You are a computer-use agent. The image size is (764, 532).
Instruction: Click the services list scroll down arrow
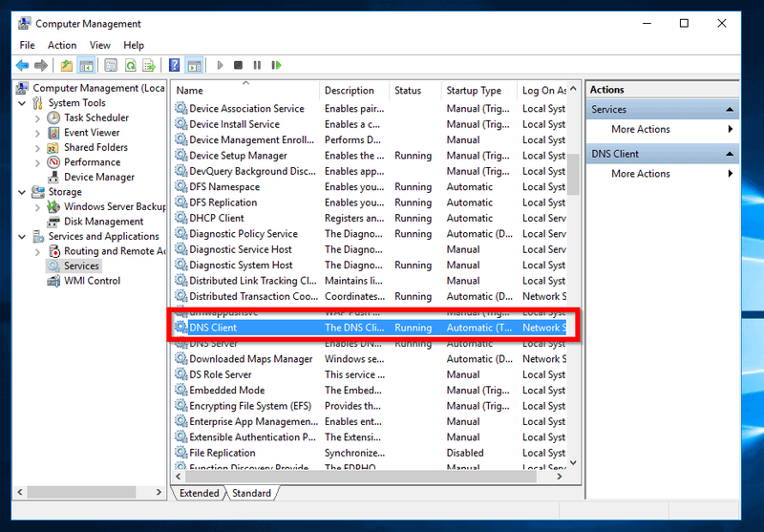coord(574,463)
